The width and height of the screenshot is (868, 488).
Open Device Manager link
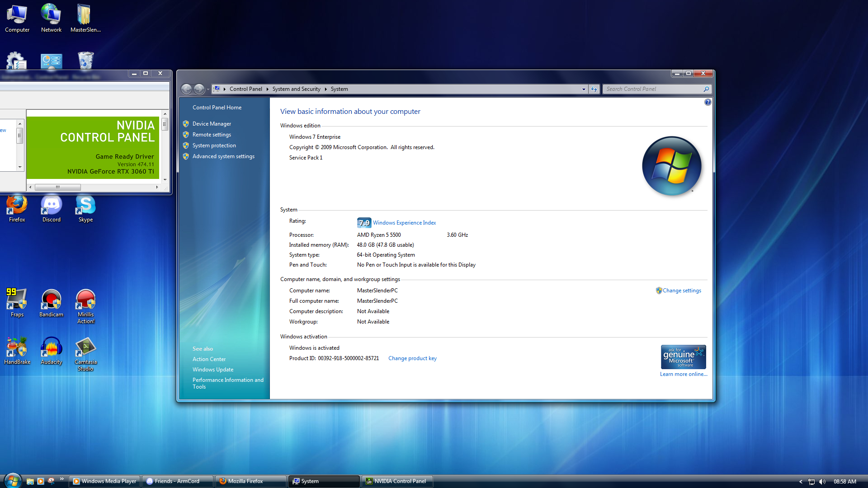[211, 124]
